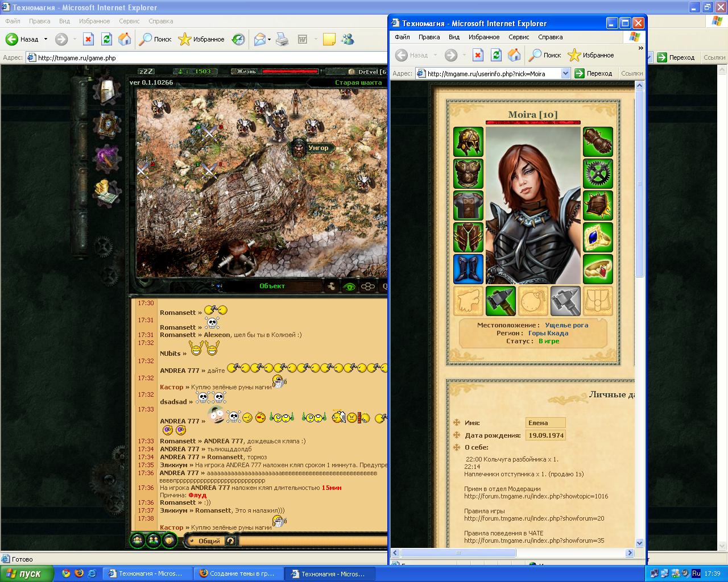Image resolution: width=728 pixels, height=582 pixels.
Task: Open the gold coins and cash sidebar icon
Action: point(107,192)
